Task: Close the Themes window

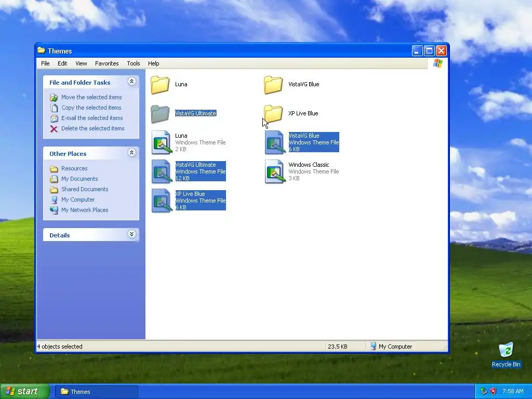Action: tap(441, 51)
